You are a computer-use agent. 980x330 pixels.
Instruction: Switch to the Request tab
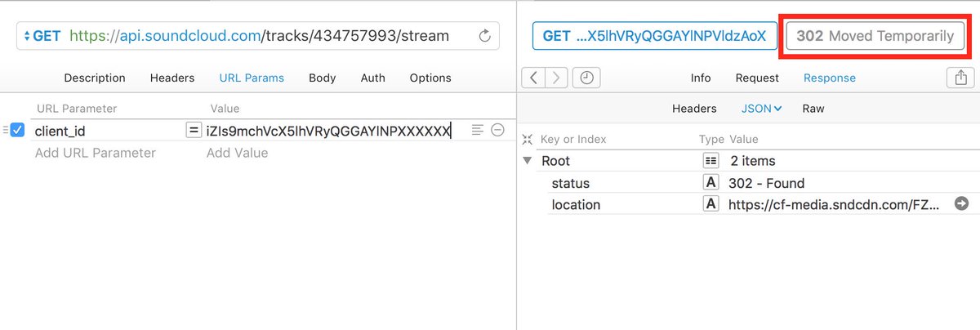[757, 78]
